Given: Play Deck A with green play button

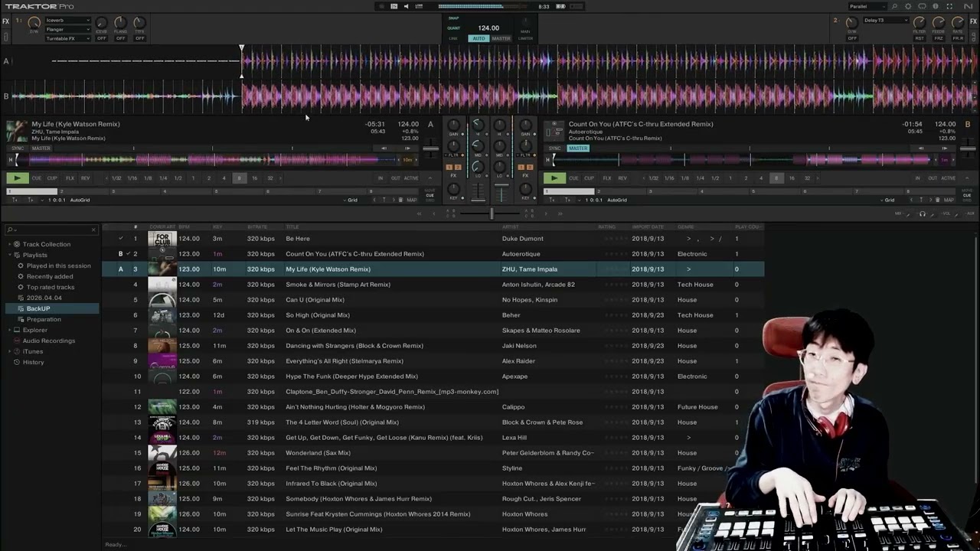Looking at the screenshot, I should [x=17, y=178].
